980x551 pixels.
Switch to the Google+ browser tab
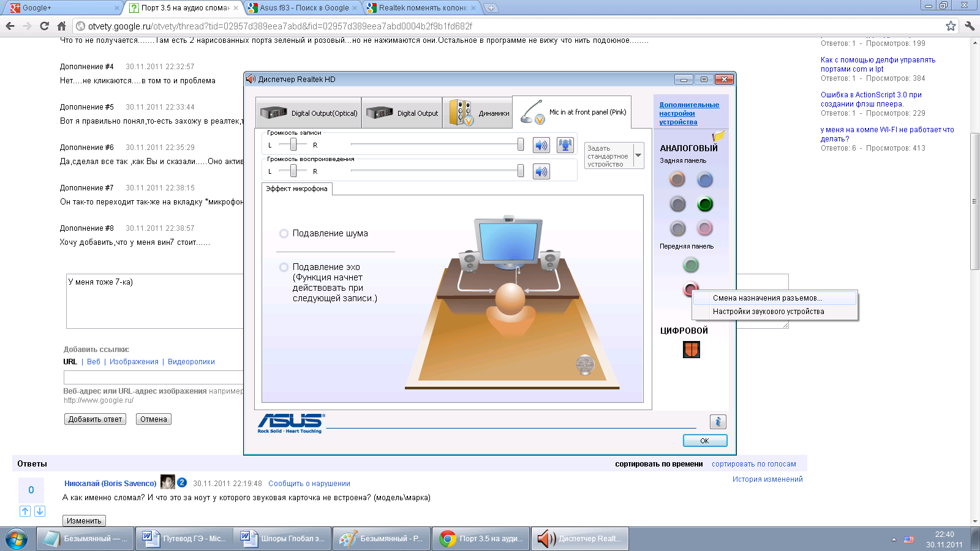61,8
